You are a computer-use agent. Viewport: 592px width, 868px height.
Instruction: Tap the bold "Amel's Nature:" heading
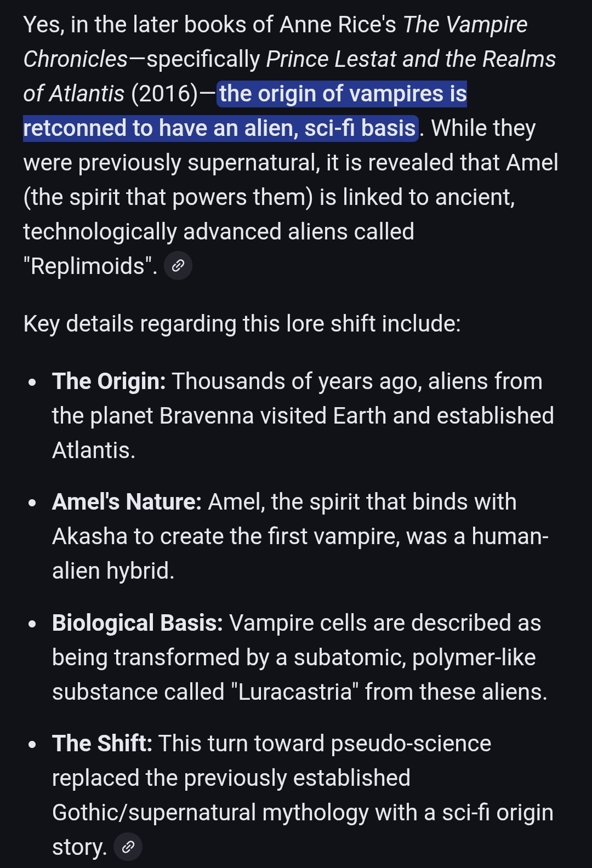coord(127,502)
